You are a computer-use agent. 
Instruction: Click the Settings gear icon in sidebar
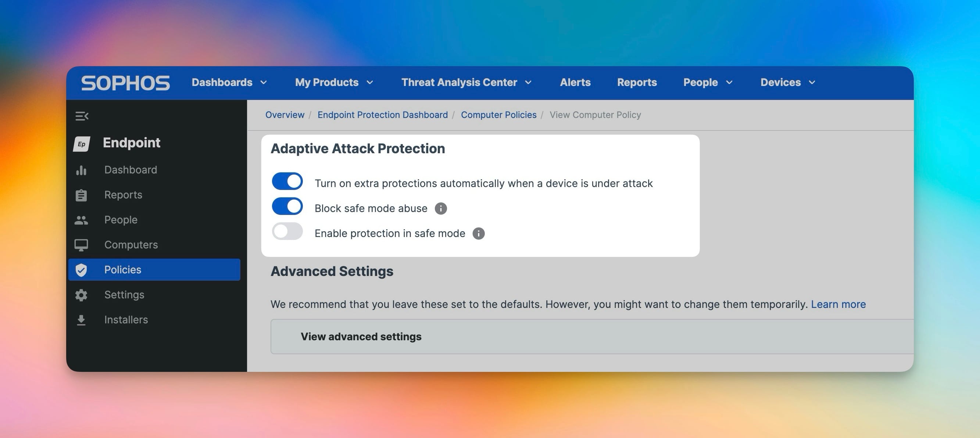point(81,295)
